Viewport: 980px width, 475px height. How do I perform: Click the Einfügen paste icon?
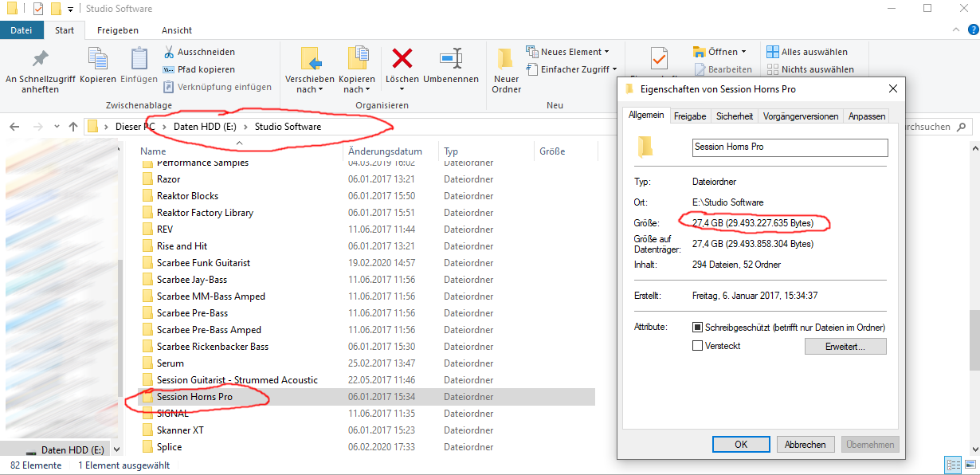(139, 66)
